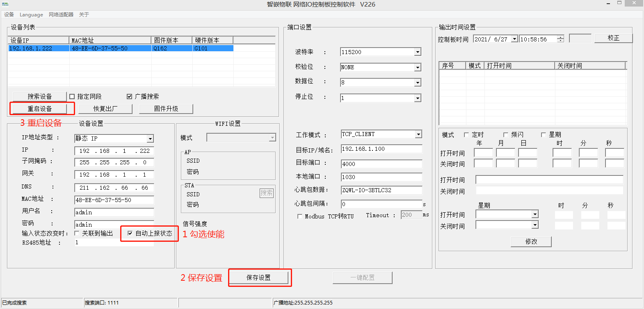Screen dimensions: 644x309
Task: Click the 重启设备 button
Action: 40,109
